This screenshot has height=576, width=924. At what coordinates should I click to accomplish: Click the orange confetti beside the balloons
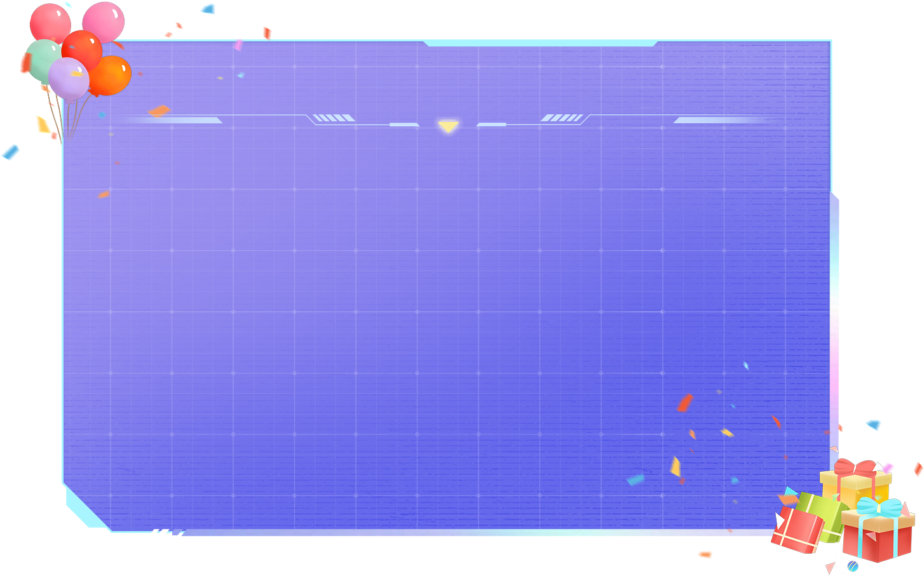click(x=159, y=111)
